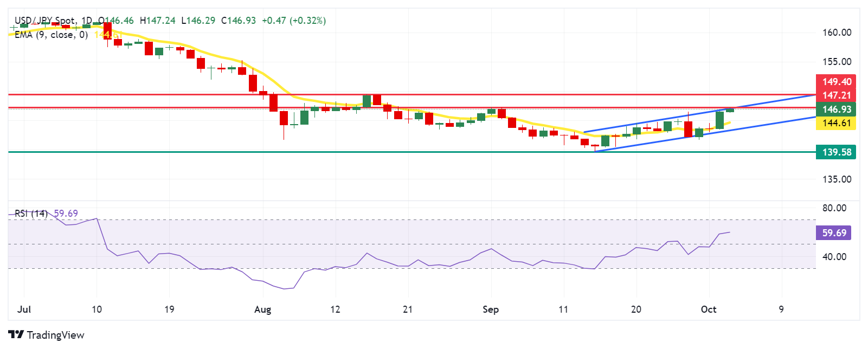
Task: Click the yellow 144.61 EMA value tag
Action: tap(836, 123)
